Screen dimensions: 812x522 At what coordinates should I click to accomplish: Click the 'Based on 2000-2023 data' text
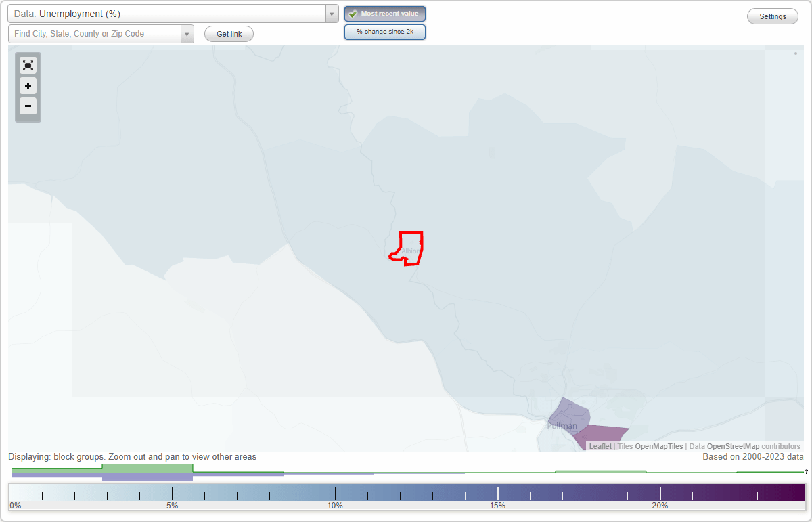753,457
